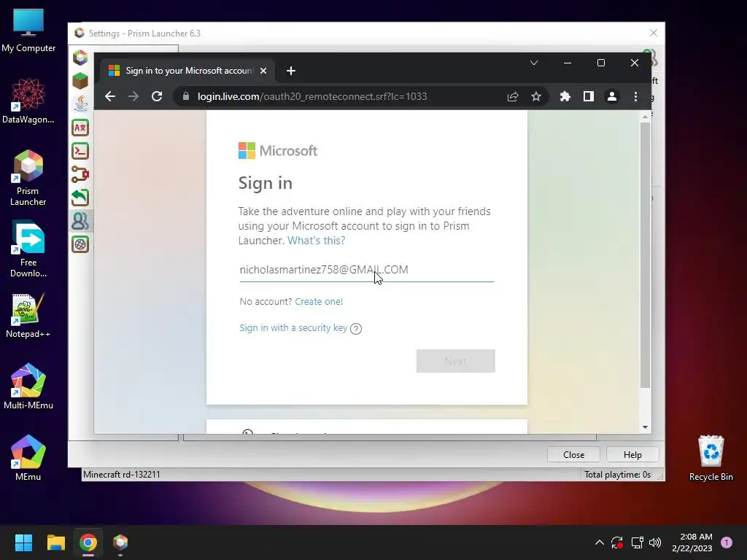The width and height of the screenshot is (747, 560).
Task: Open the Language settings icon in sidebar
Action: click(80, 128)
